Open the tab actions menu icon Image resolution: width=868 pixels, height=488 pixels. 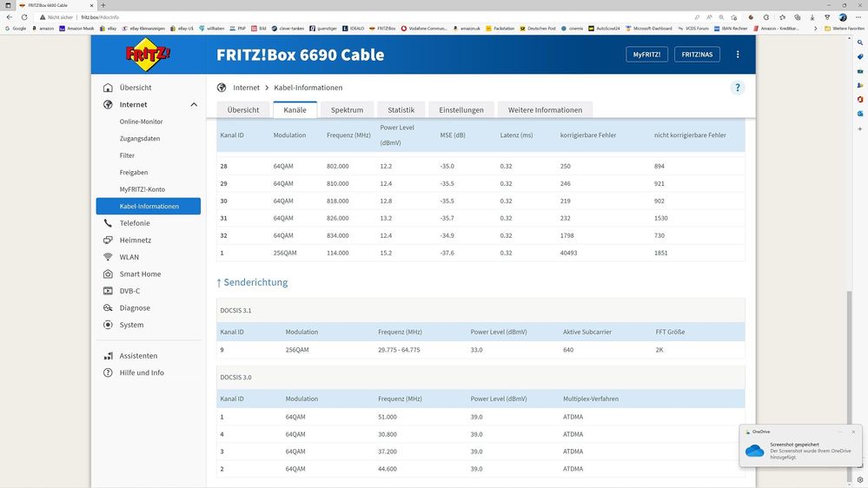click(x=8, y=5)
